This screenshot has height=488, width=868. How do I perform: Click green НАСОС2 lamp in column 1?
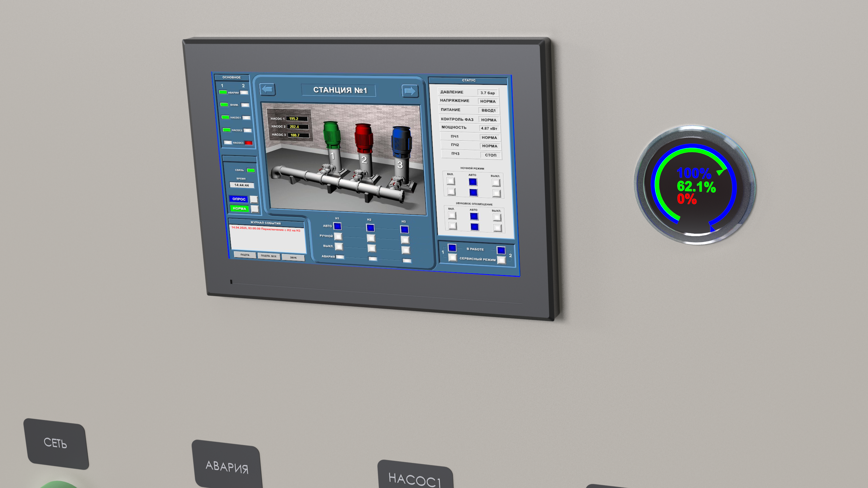point(226,130)
